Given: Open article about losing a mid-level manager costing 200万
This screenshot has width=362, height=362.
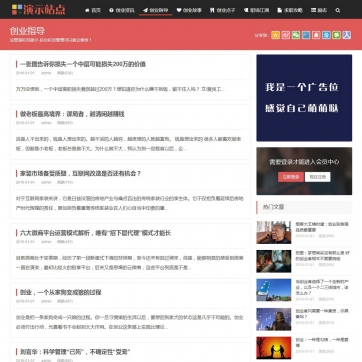Looking at the screenshot, I should (83, 64).
